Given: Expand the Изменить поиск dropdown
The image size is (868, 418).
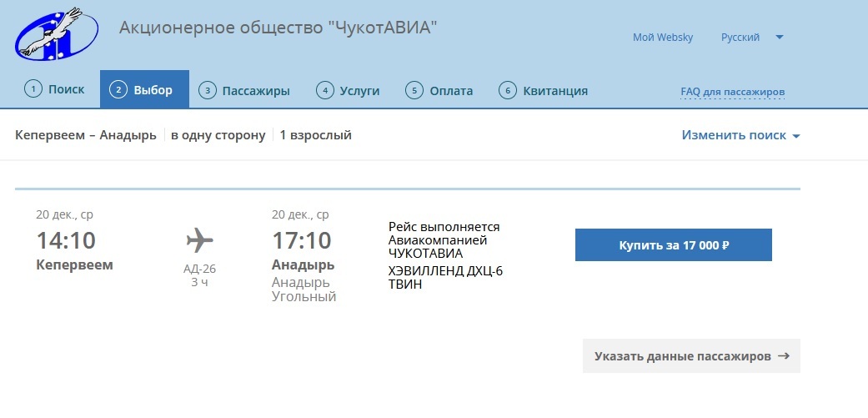Looking at the screenshot, I should (x=740, y=135).
